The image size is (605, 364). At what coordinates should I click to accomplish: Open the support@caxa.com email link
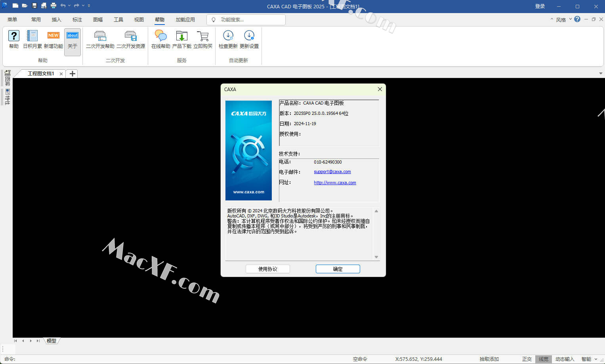332,172
